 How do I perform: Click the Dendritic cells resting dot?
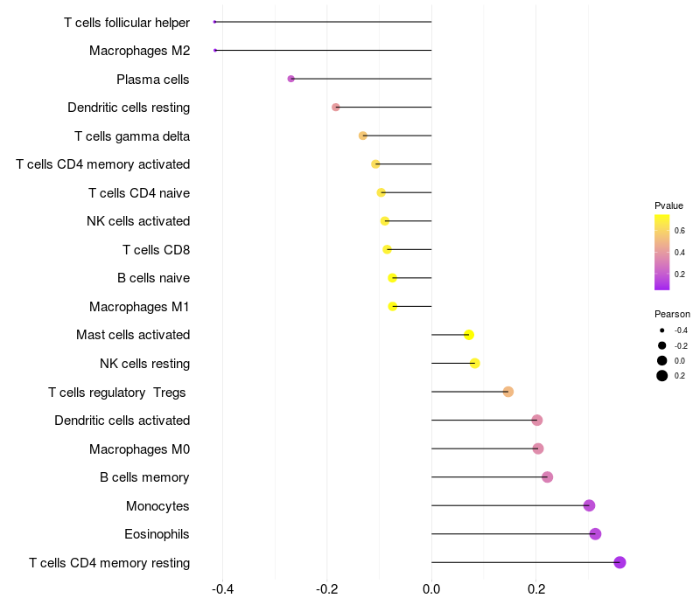click(335, 107)
